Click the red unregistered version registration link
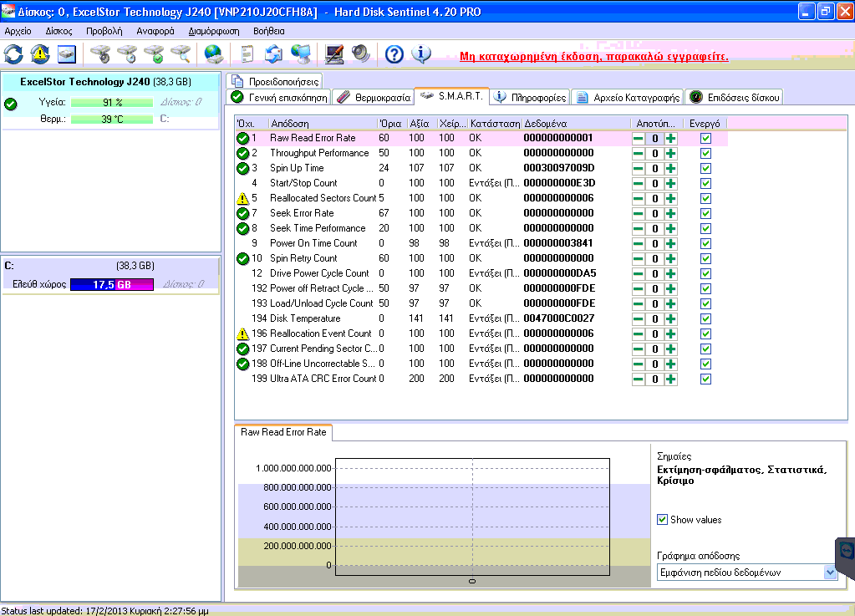 coord(593,56)
